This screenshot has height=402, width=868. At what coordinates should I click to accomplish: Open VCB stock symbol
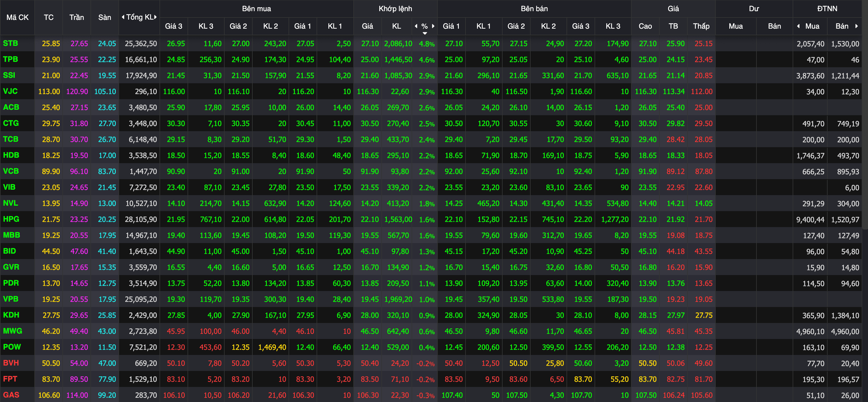(11, 171)
